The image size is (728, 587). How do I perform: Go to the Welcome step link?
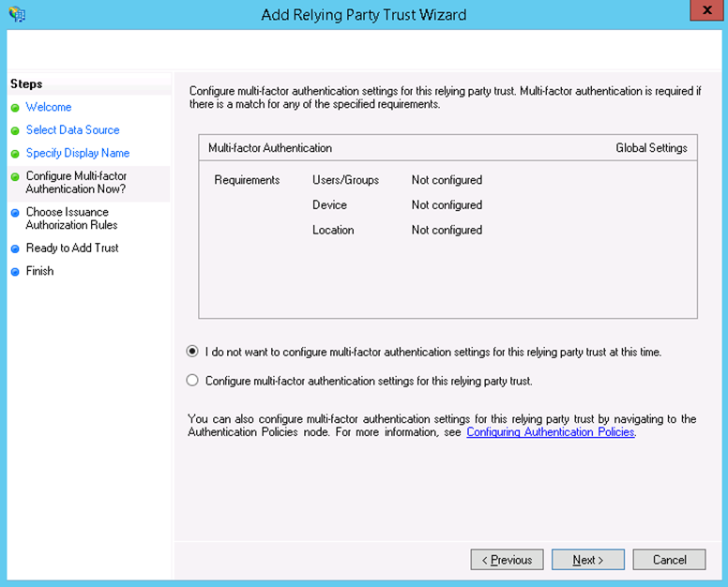point(49,107)
